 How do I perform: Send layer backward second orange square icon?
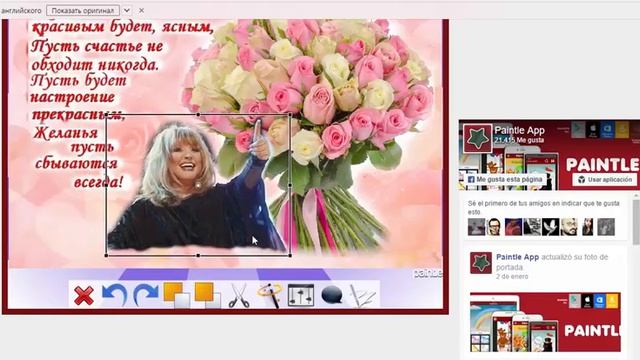click(208, 295)
